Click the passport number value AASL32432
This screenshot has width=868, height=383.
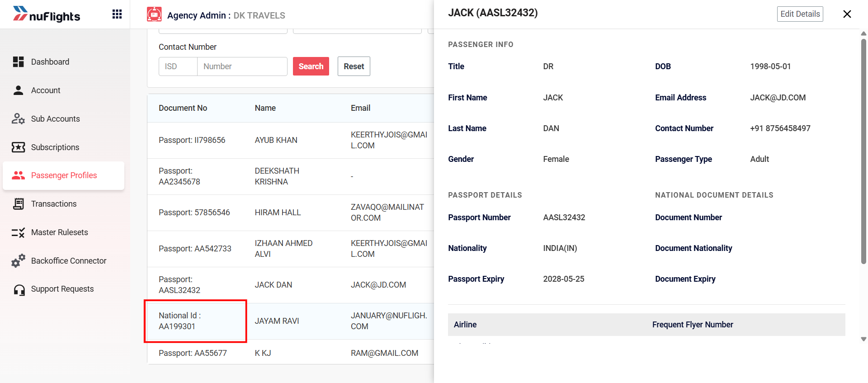pyautogui.click(x=564, y=218)
